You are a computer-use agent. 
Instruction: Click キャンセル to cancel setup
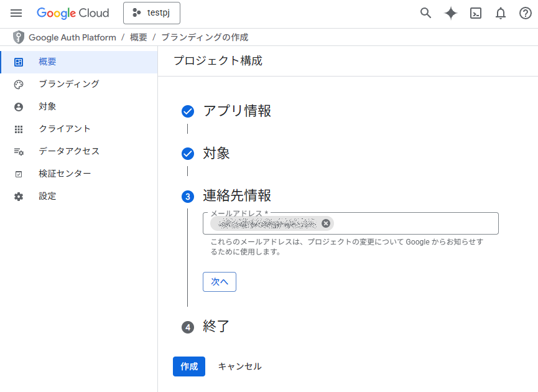point(239,366)
